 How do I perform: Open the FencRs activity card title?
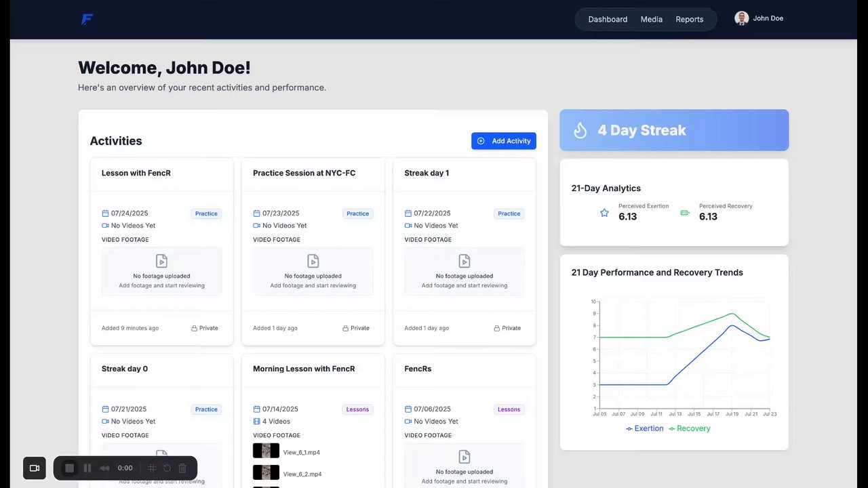[x=418, y=369]
